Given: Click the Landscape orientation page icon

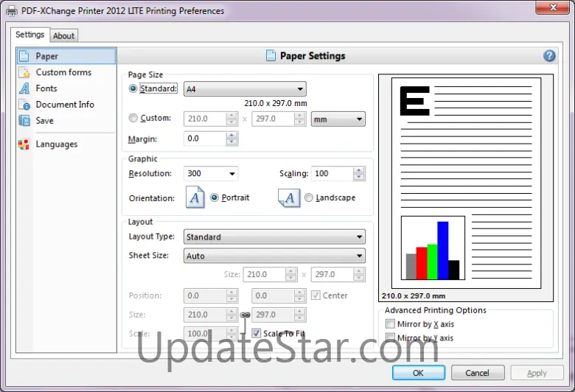Looking at the screenshot, I should (289, 198).
